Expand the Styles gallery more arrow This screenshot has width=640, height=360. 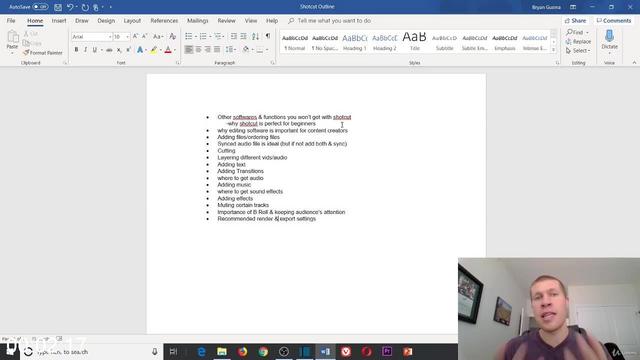pos(553,50)
